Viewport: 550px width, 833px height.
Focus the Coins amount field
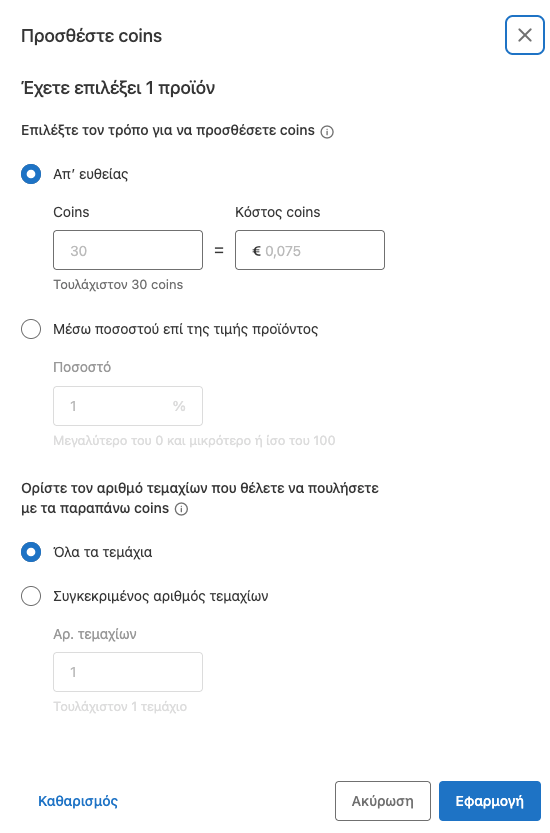pyautogui.click(x=128, y=250)
